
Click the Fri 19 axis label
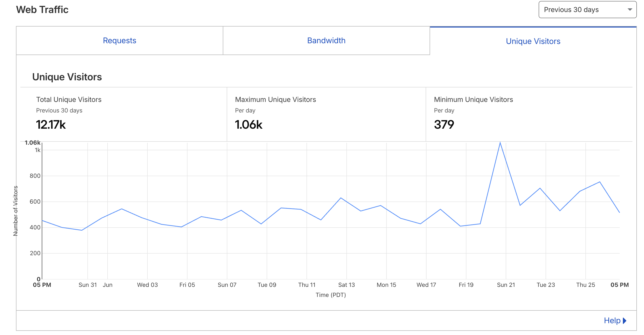point(466,285)
